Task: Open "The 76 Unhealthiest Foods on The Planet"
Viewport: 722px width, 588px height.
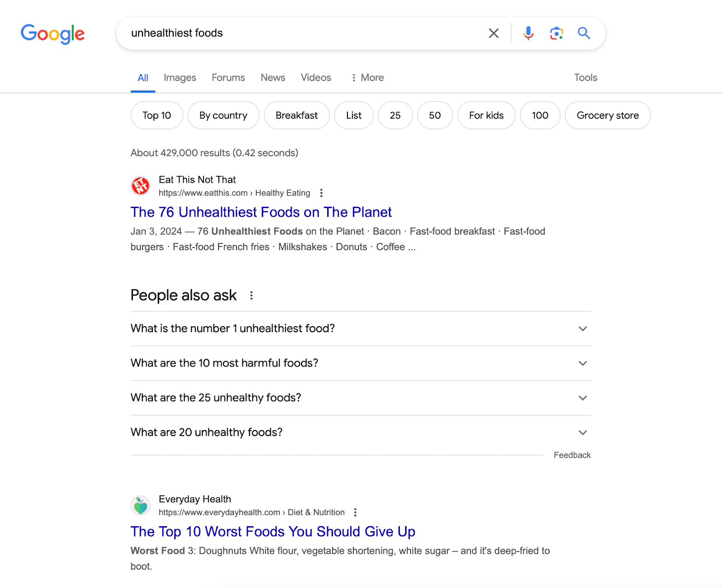Action: (x=261, y=212)
